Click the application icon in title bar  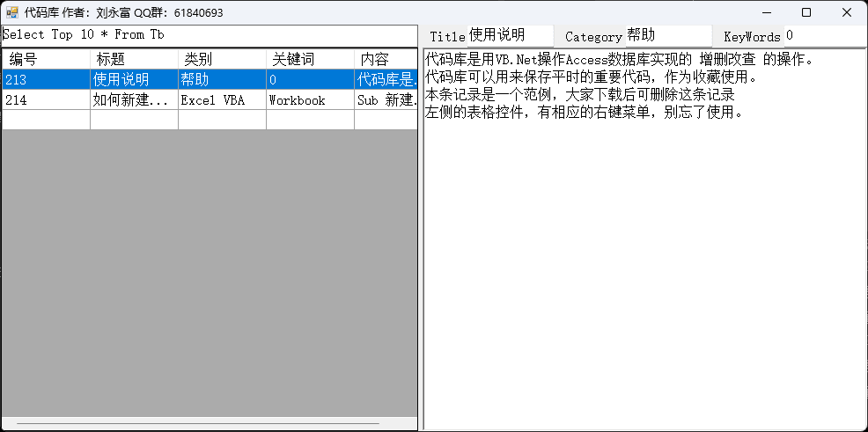(x=12, y=12)
